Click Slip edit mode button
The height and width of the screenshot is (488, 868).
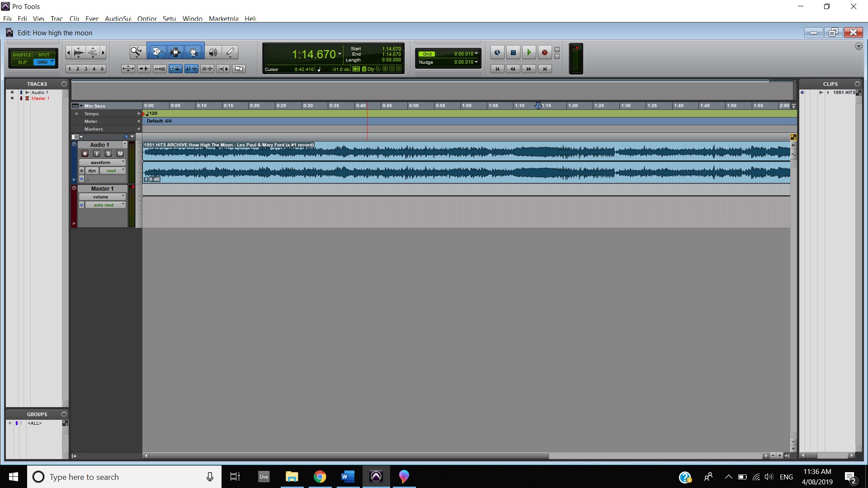click(x=23, y=62)
